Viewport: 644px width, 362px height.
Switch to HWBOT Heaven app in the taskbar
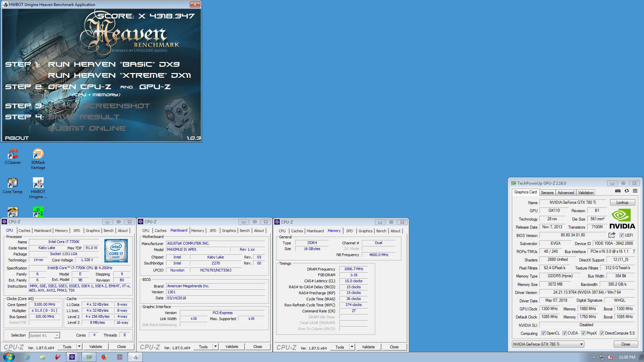136,357
